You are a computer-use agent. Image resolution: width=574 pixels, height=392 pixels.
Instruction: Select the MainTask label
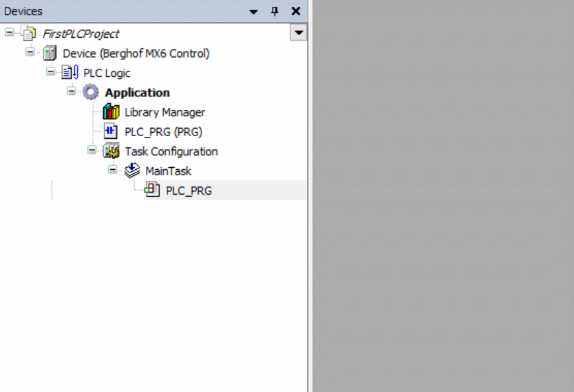tap(169, 171)
